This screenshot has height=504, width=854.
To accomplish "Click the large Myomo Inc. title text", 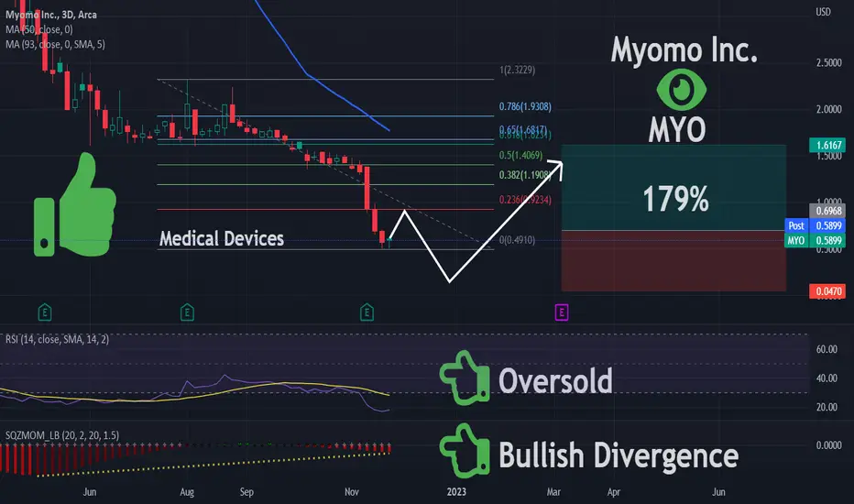I will (684, 50).
